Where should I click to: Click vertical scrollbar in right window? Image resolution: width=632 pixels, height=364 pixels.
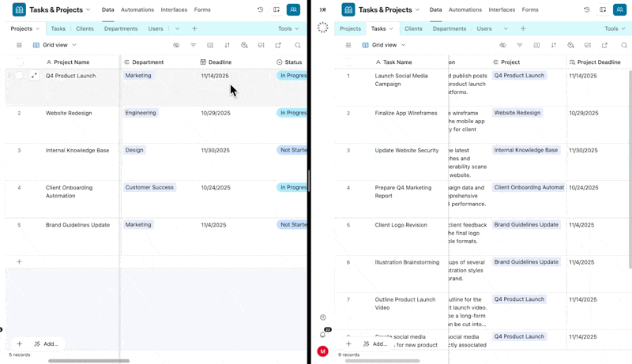click(x=630, y=169)
